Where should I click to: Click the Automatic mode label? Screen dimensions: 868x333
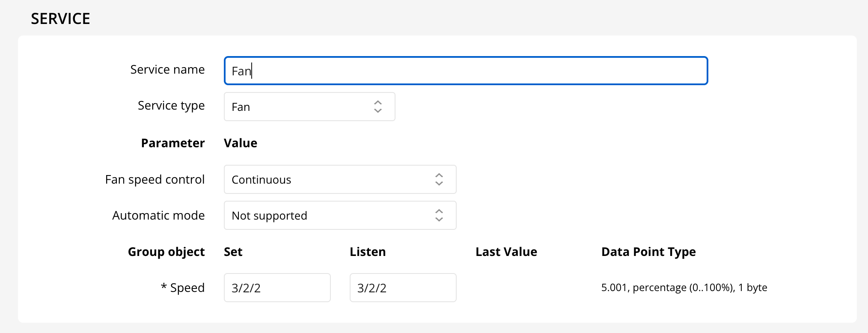[158, 215]
